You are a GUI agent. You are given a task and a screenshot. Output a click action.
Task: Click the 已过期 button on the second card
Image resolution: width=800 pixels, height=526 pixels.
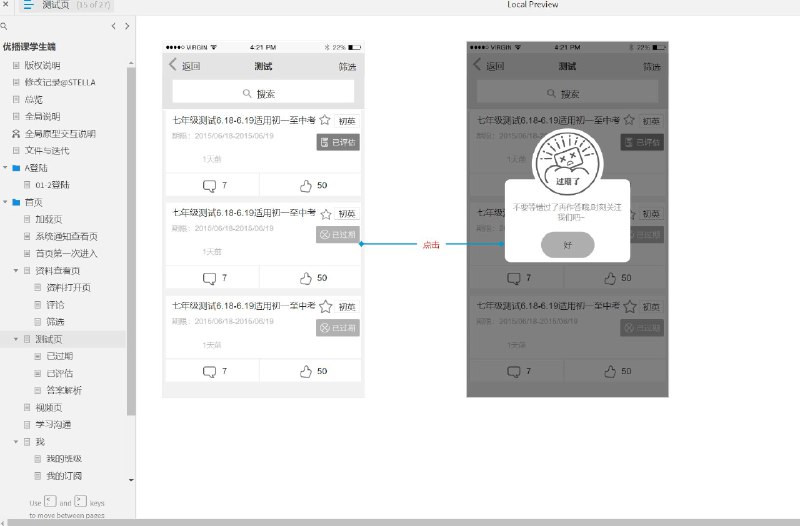[x=338, y=235]
